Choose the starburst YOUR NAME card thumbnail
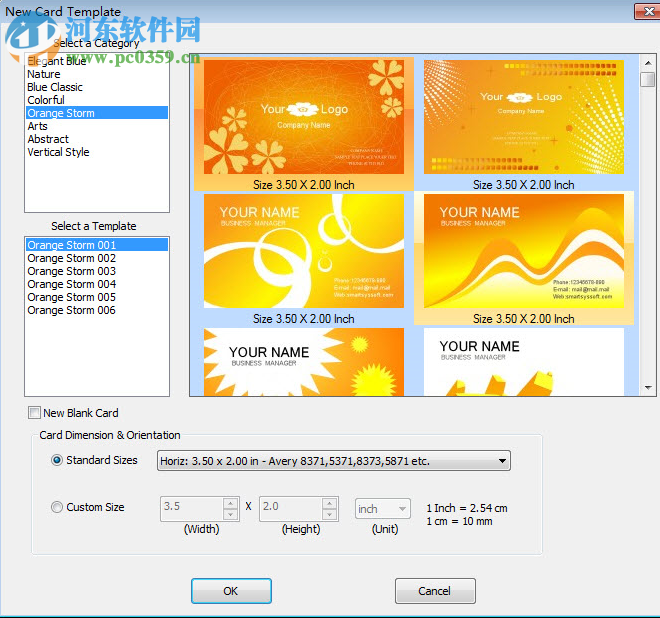Viewport: 660px width, 618px height. pos(303,362)
